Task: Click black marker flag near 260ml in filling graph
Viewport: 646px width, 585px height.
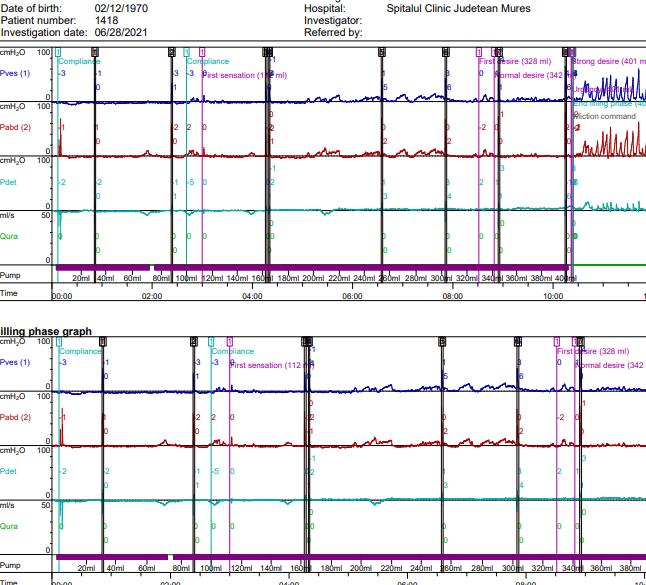Action: pyautogui.click(x=442, y=341)
